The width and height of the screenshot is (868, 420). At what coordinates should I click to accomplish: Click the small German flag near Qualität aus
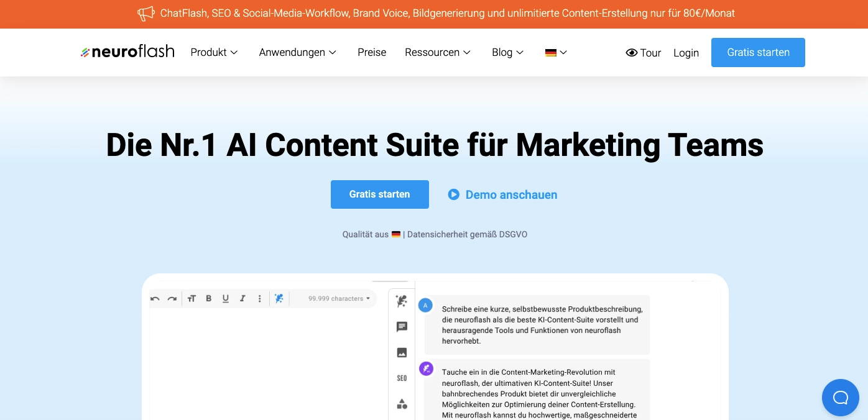pyautogui.click(x=396, y=234)
